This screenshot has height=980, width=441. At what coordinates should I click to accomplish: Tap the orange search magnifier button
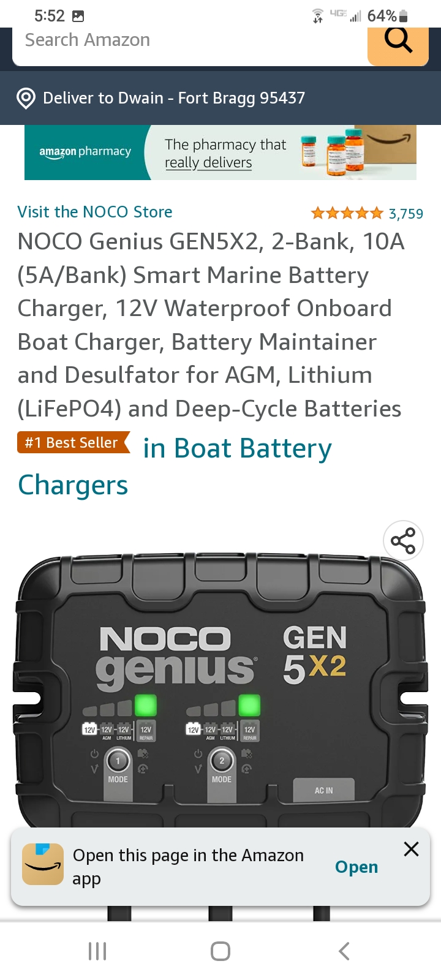398,42
